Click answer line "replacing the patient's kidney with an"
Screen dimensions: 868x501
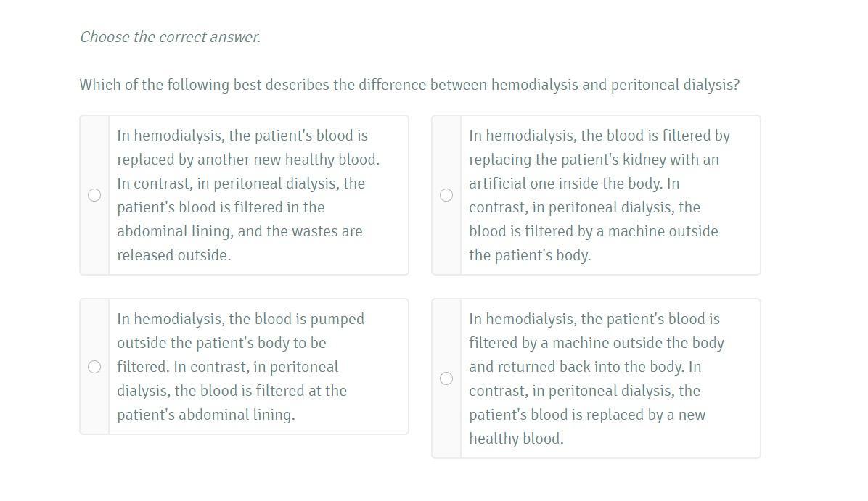(x=593, y=160)
